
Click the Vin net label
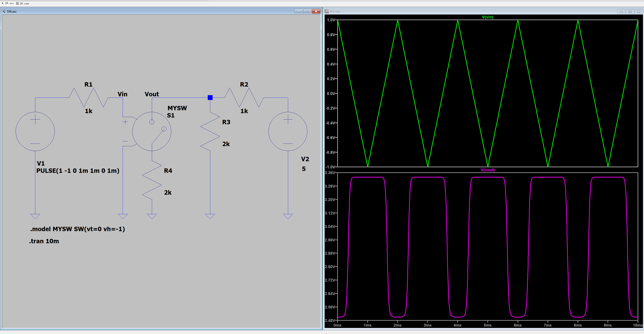(122, 94)
